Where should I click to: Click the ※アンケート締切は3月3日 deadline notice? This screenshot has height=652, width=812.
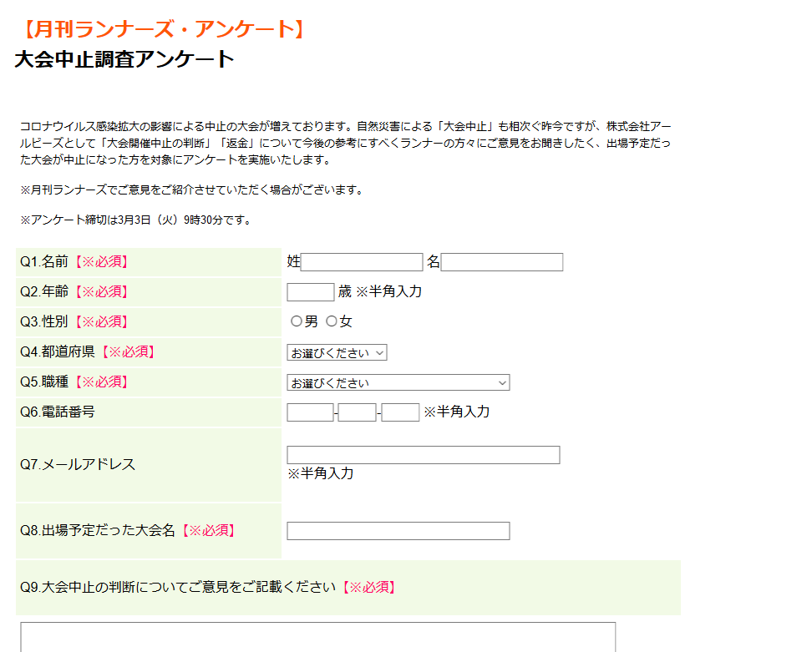click(x=137, y=220)
